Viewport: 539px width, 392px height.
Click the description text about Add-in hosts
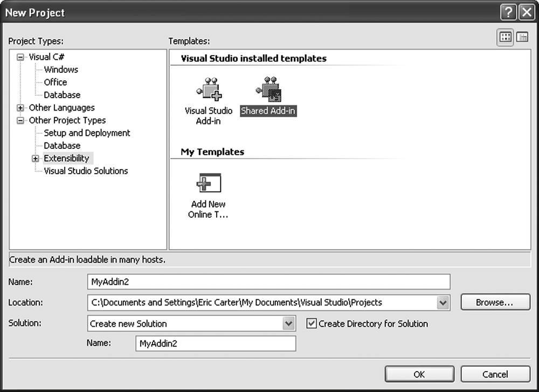(x=87, y=259)
